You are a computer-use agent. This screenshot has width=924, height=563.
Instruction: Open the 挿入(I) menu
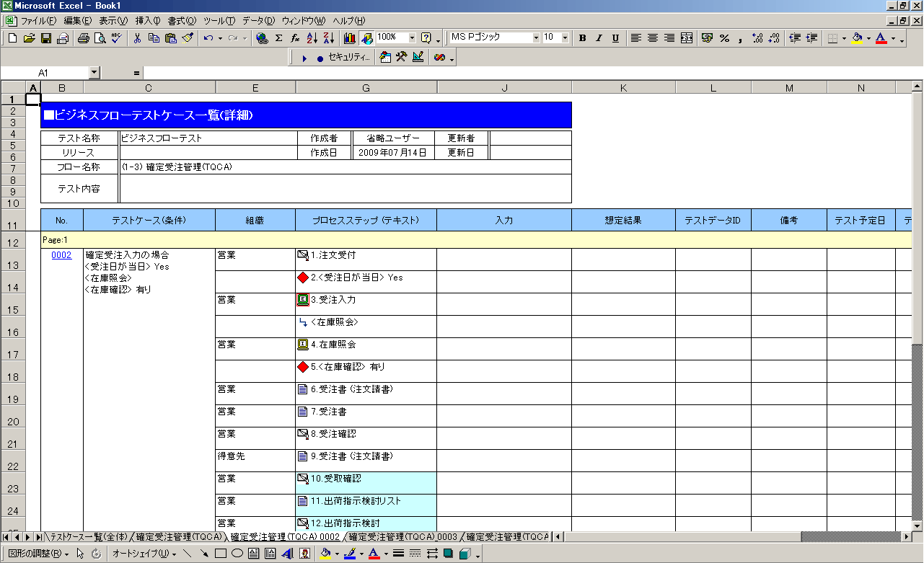(x=148, y=20)
